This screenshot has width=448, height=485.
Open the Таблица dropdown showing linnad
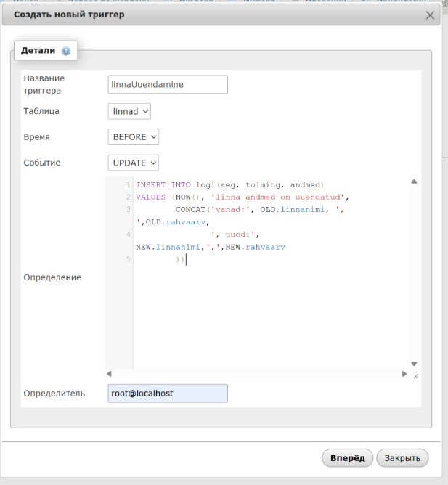[x=129, y=111]
